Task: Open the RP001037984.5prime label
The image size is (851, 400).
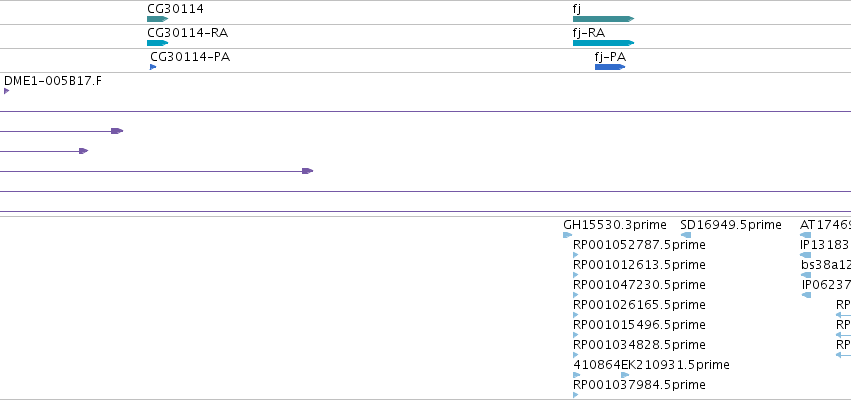Action: 639,385
